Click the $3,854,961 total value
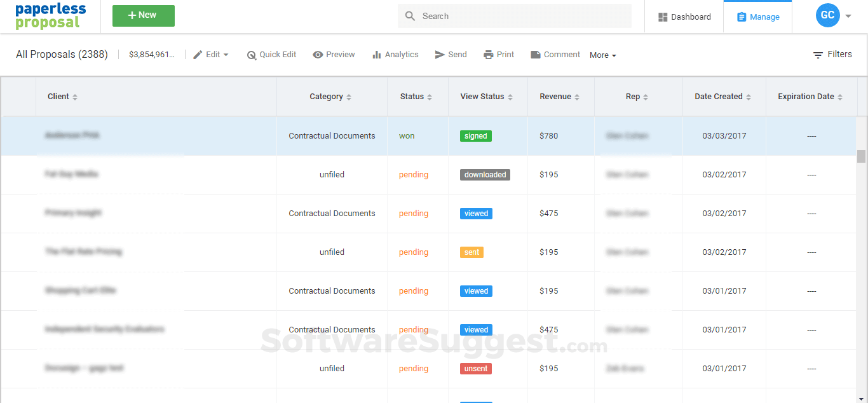868x403 pixels. pos(151,55)
